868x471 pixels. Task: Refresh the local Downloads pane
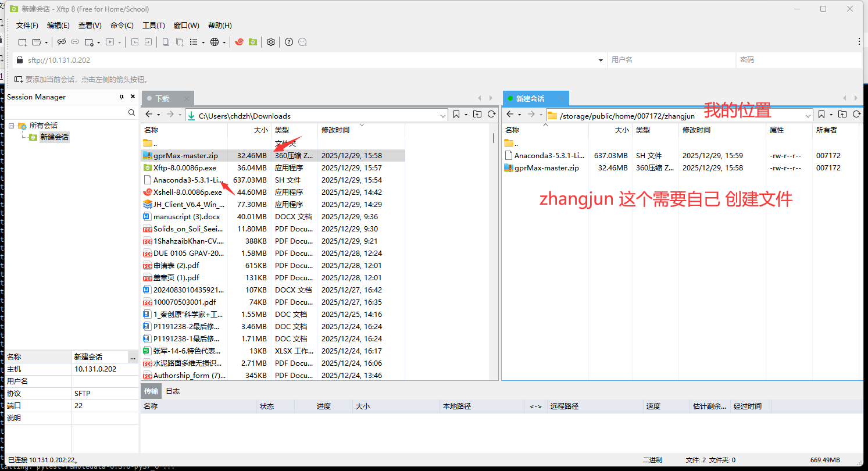(492, 115)
